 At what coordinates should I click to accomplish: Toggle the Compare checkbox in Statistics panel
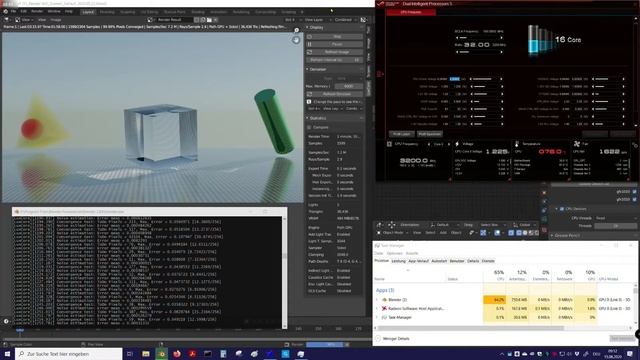(309, 127)
